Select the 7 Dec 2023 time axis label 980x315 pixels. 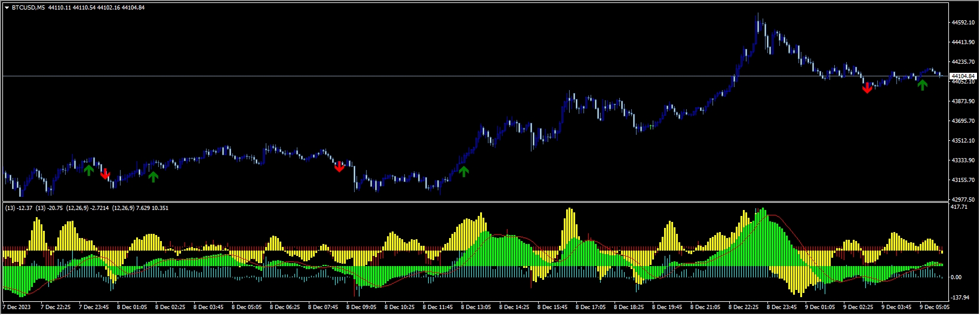tap(15, 308)
